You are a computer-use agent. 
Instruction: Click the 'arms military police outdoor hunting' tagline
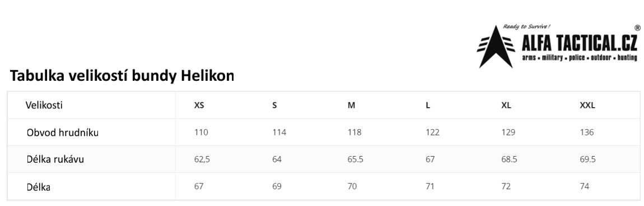(x=580, y=58)
